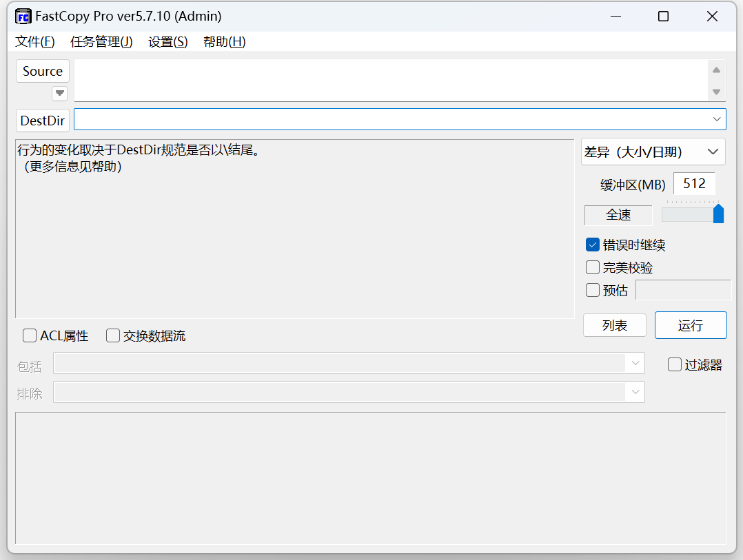The image size is (743, 560).
Task: Open the 文件(F) menu
Action: (35, 41)
